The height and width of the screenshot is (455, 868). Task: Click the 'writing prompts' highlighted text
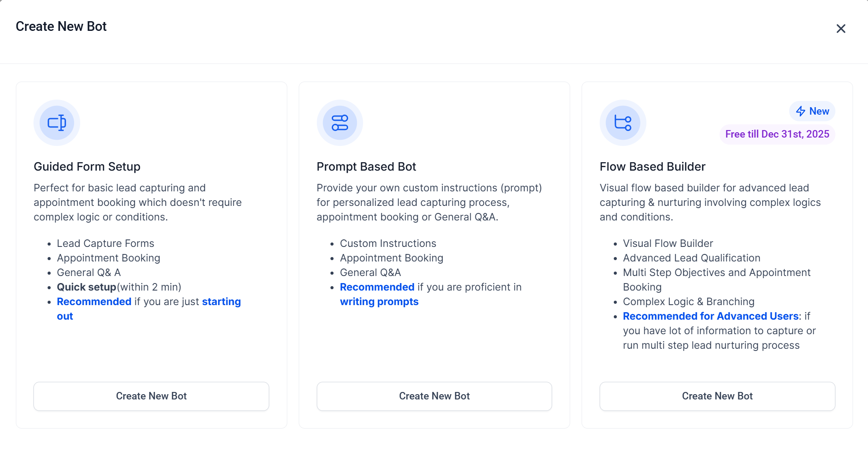pos(379,302)
